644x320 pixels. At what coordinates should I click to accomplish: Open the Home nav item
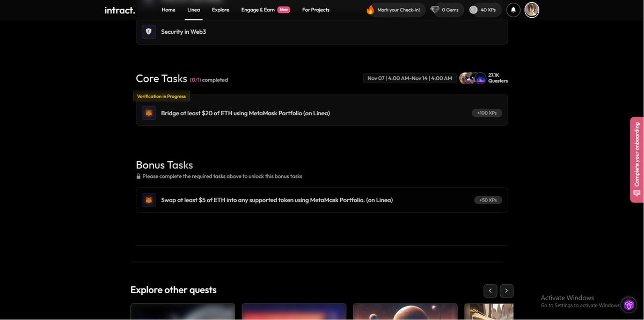tap(169, 10)
